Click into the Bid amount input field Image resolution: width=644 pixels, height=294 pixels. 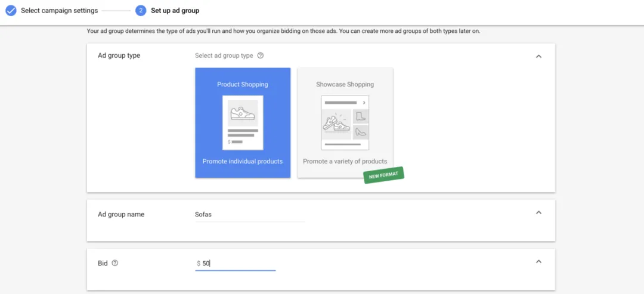coord(236,264)
